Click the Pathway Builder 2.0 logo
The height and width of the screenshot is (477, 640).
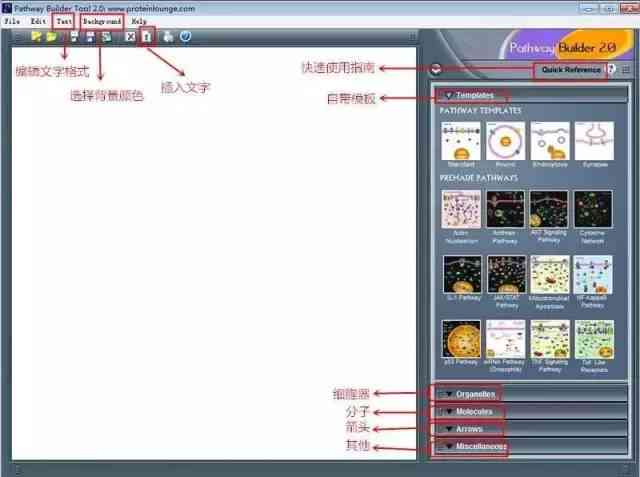[567, 47]
